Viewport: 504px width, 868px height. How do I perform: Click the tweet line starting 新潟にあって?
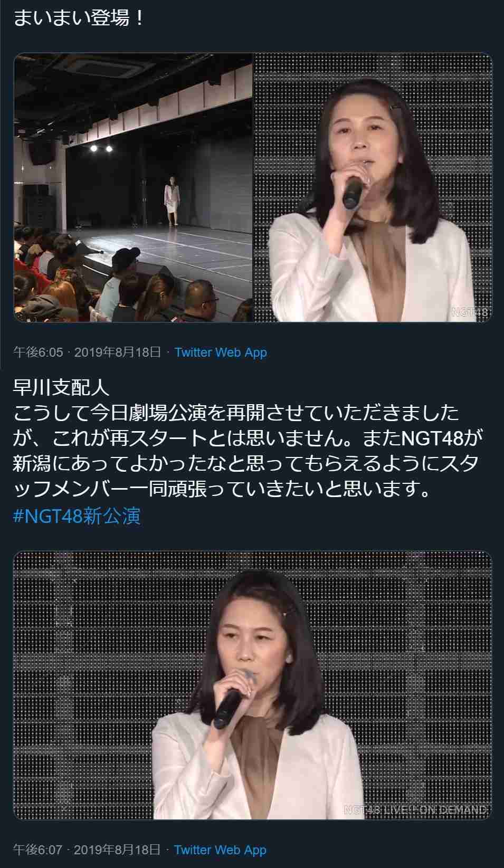246,464
